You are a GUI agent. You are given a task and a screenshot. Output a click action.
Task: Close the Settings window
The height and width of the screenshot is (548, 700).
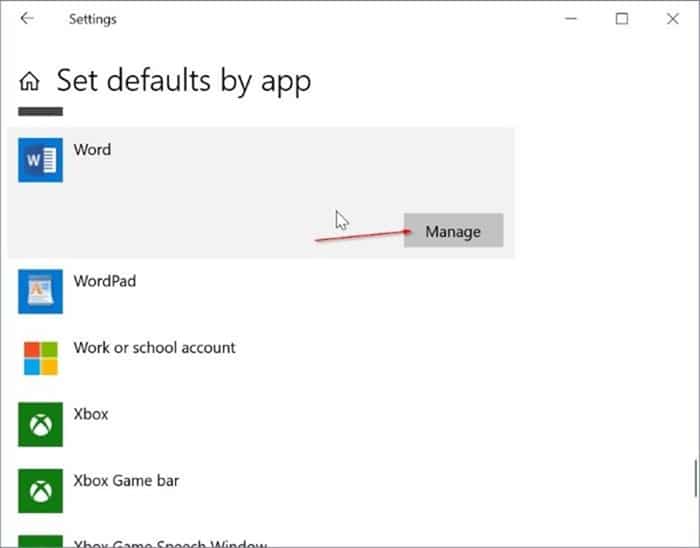pos(673,19)
